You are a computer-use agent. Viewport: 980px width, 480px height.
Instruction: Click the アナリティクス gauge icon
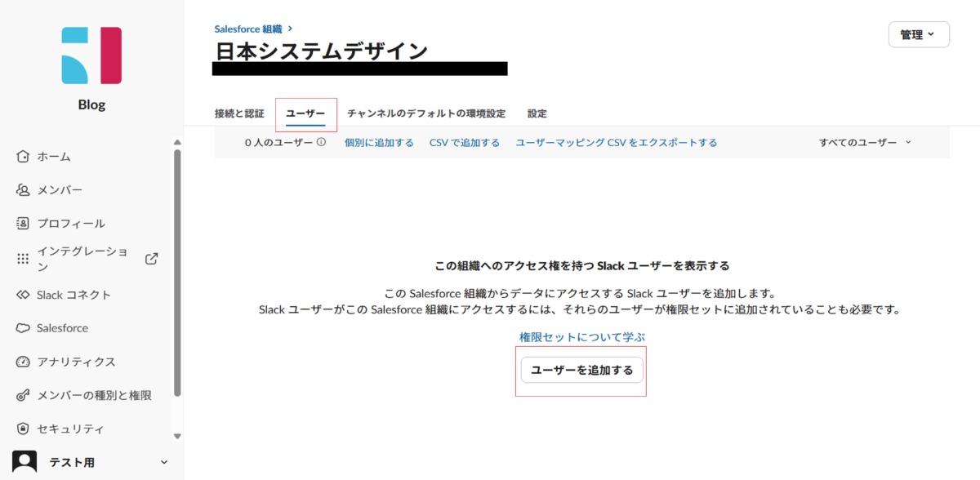pos(23,362)
